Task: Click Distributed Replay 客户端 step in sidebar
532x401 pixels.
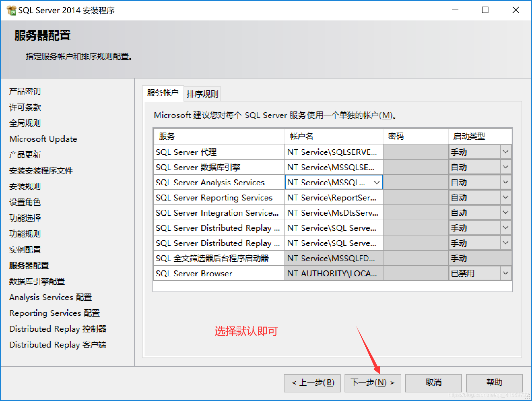Action: 58,345
